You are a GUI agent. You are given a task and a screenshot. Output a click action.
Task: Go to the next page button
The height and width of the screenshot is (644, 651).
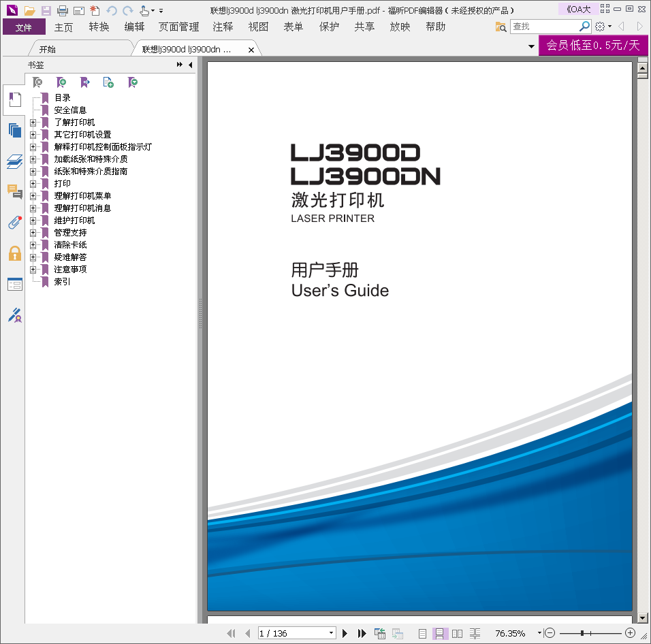(345, 633)
